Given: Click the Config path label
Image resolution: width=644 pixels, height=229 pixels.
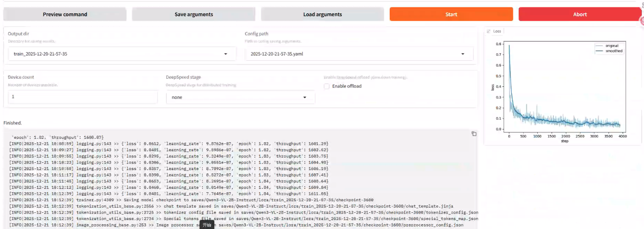Looking at the screenshot, I should click(256, 34).
